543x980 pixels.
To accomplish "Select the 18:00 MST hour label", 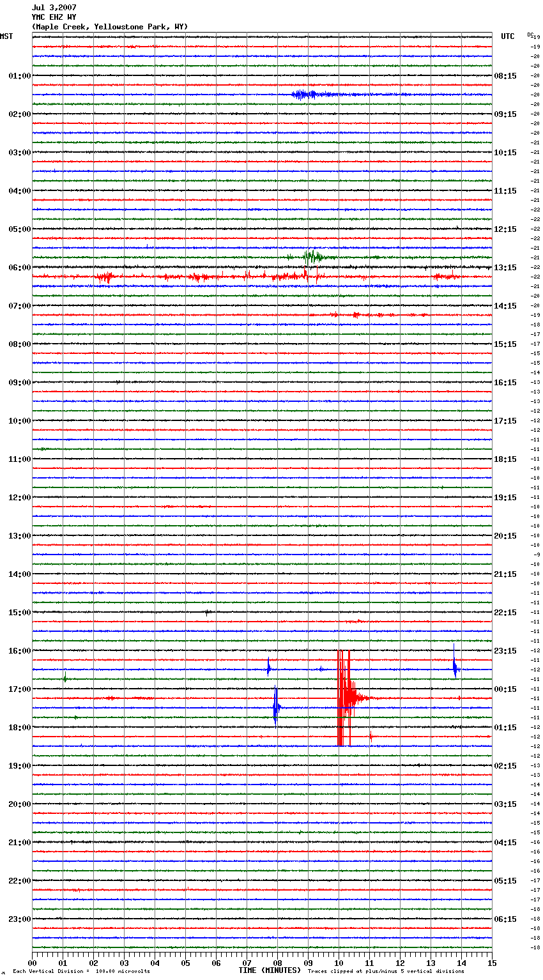I will click(x=20, y=728).
